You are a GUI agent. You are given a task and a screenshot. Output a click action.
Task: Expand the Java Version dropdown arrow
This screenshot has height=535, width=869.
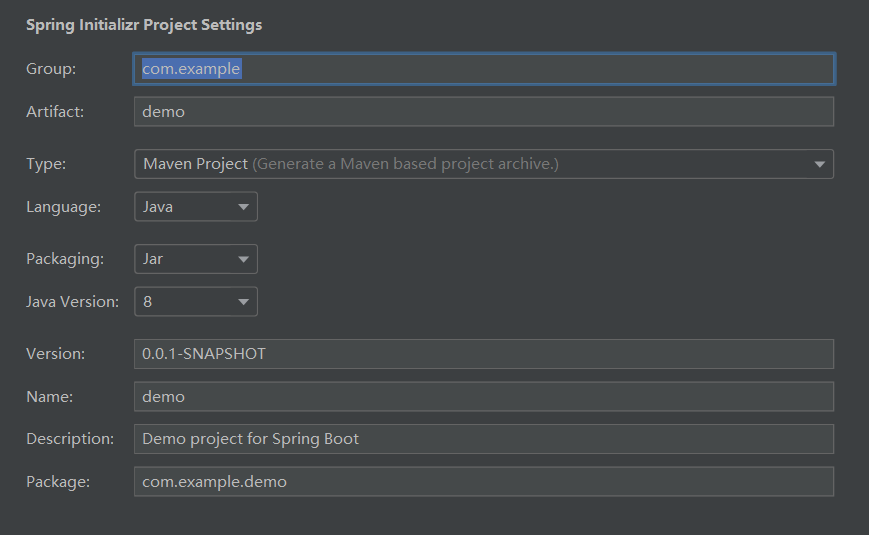tap(243, 301)
